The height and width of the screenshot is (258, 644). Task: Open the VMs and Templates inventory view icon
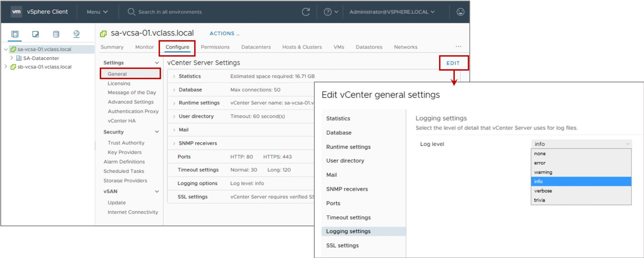click(36, 34)
